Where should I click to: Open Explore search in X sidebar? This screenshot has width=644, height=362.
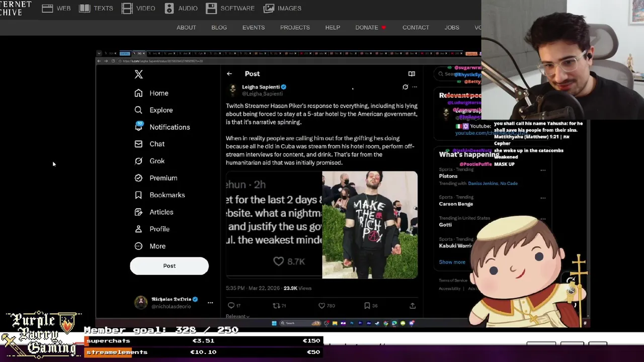[153, 110]
